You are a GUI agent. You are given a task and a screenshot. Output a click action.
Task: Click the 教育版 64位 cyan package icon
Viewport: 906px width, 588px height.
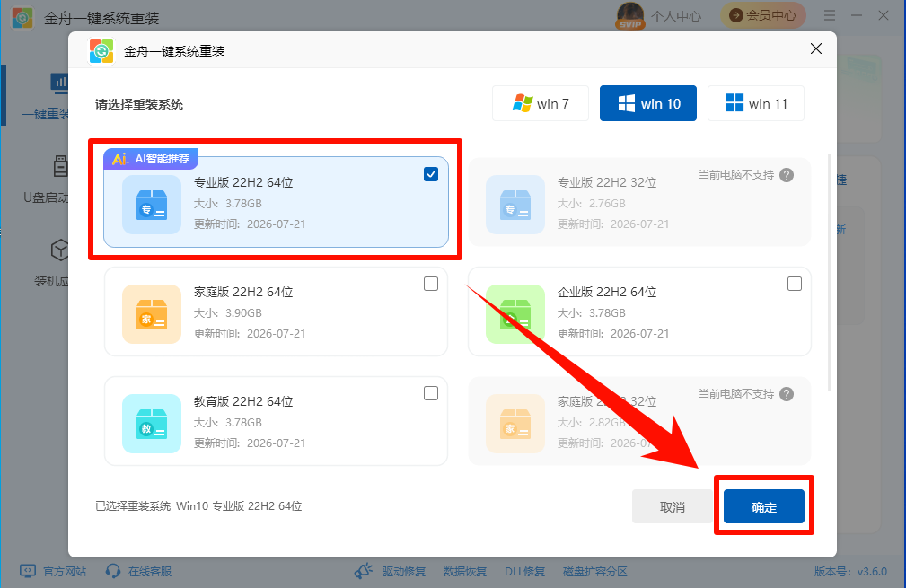click(x=152, y=424)
